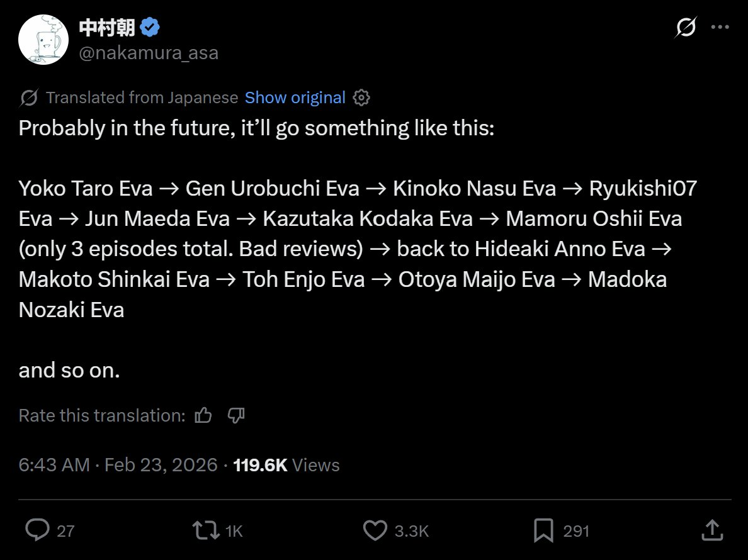Click the blue verified badge
The width and height of the screenshot is (748, 560).
[x=150, y=27]
